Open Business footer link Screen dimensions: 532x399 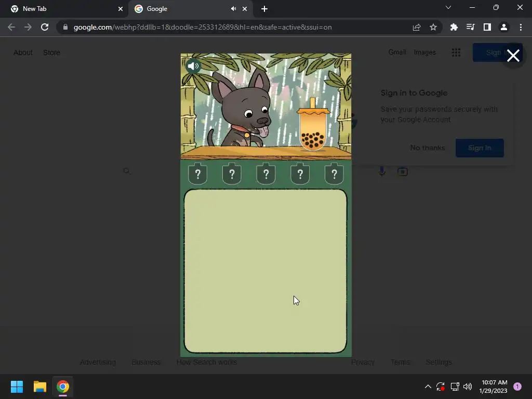point(146,362)
